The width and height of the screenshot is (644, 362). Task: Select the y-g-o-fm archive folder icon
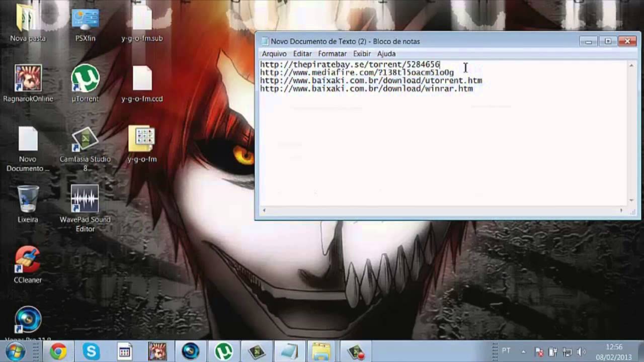(x=142, y=144)
